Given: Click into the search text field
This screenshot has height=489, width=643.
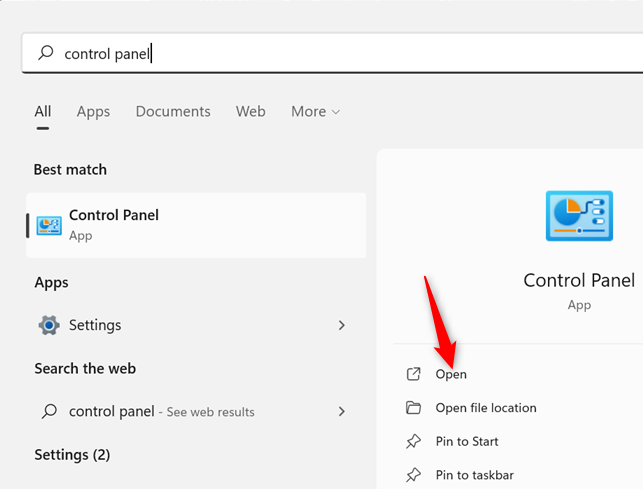Looking at the screenshot, I should click(x=350, y=54).
